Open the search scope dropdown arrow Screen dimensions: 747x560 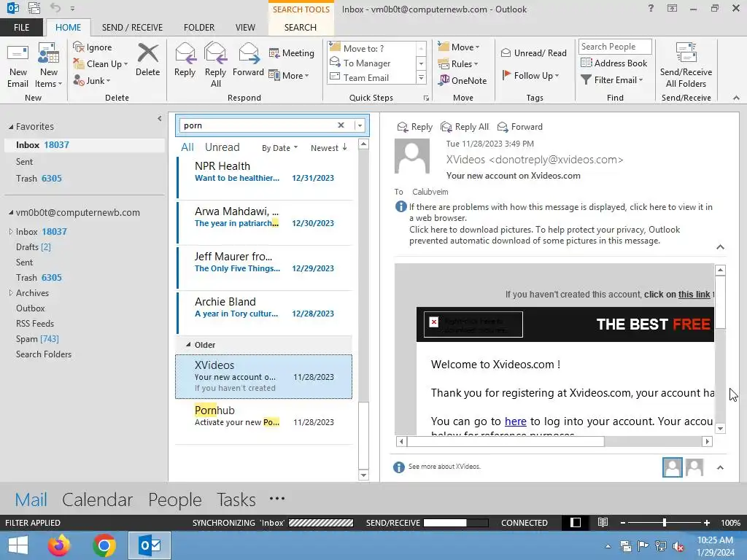click(x=360, y=125)
